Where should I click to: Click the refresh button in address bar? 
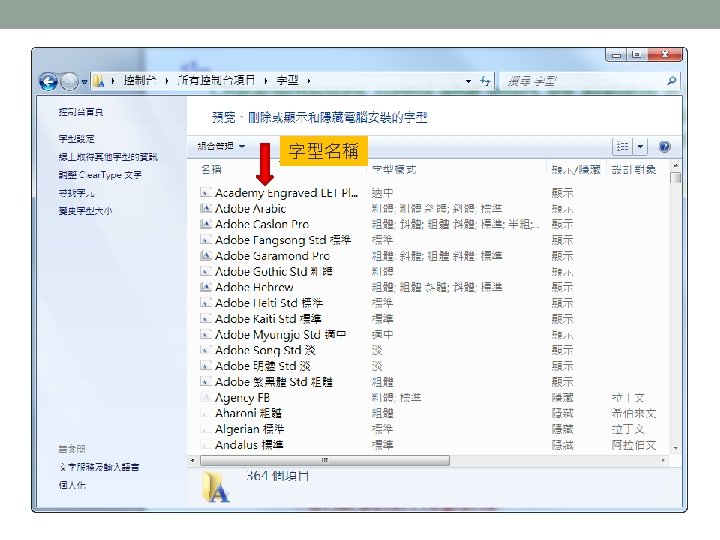point(485,81)
